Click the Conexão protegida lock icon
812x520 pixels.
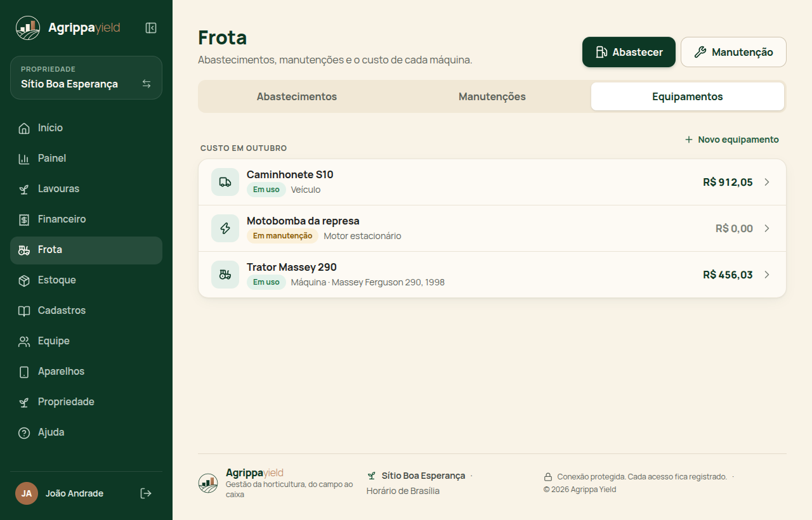548,477
